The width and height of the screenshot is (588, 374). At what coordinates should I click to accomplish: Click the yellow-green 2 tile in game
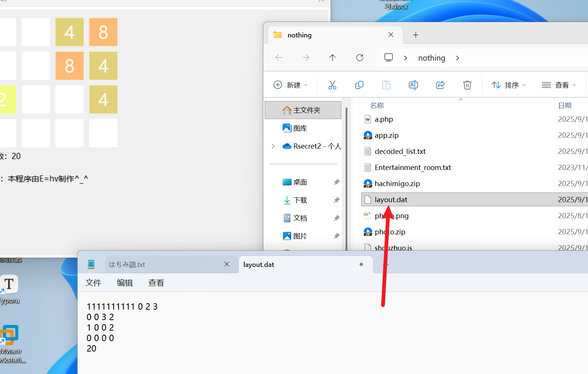point(8,100)
